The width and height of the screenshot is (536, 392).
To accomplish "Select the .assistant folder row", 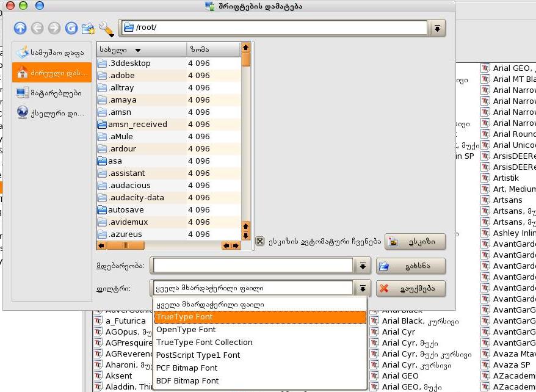I will [x=169, y=173].
